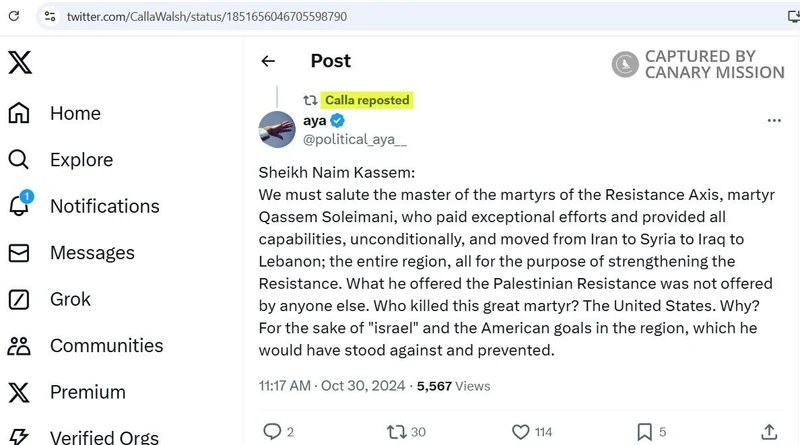
Task: Click the reply comment icon
Action: pos(272,432)
